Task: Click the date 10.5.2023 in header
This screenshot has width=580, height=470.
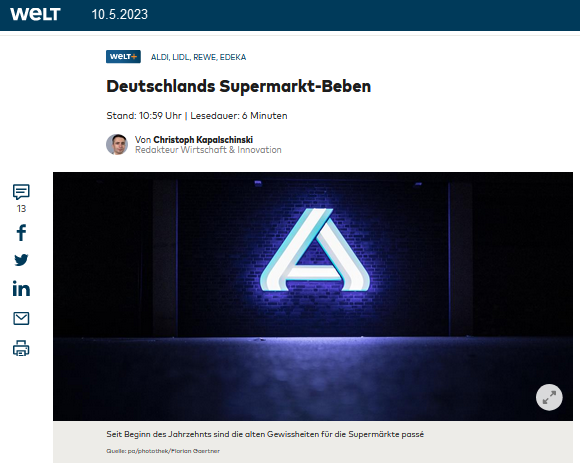Action: pos(119,14)
